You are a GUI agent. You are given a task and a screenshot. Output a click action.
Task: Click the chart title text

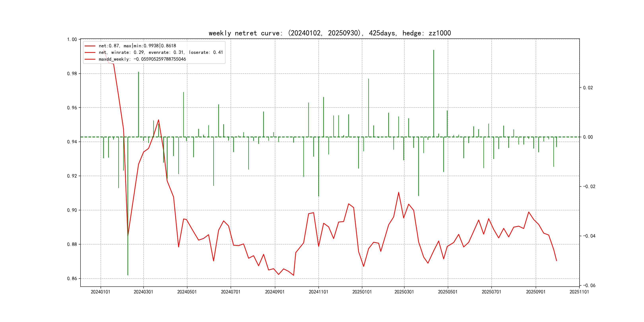[330, 33]
